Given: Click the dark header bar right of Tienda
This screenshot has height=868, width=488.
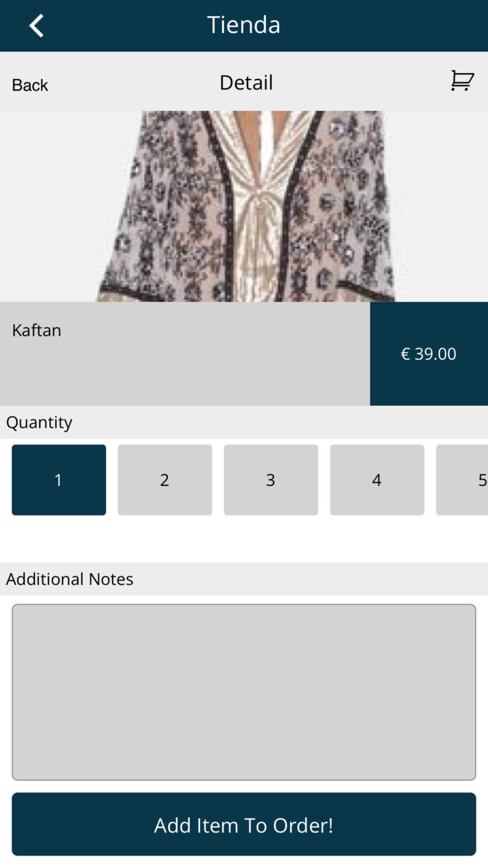Looking at the screenshot, I should [x=384, y=25].
